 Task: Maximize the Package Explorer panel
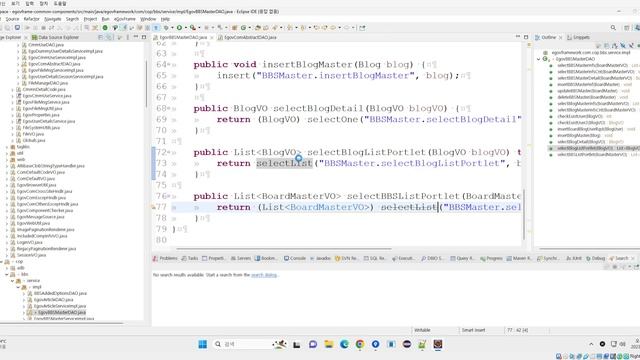click(144, 37)
